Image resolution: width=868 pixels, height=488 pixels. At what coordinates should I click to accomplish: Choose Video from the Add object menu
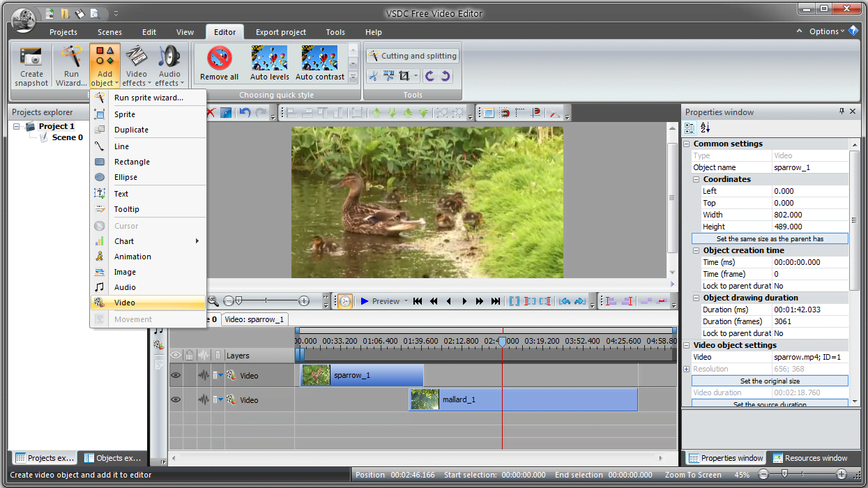point(149,303)
